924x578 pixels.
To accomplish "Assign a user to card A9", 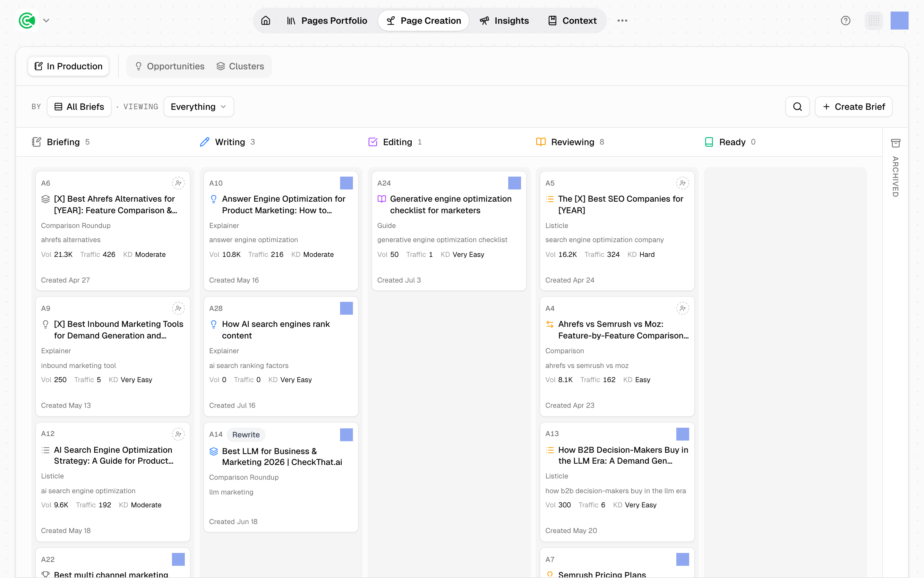I will (x=178, y=308).
